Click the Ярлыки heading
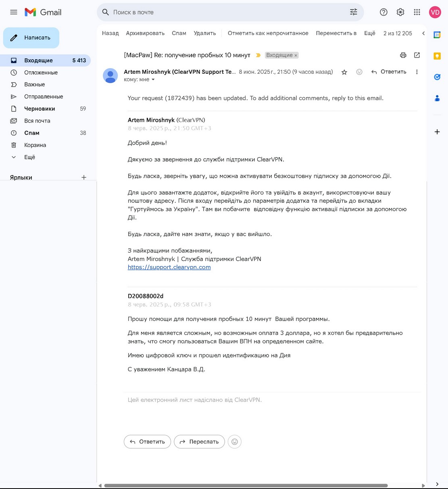 21,177
